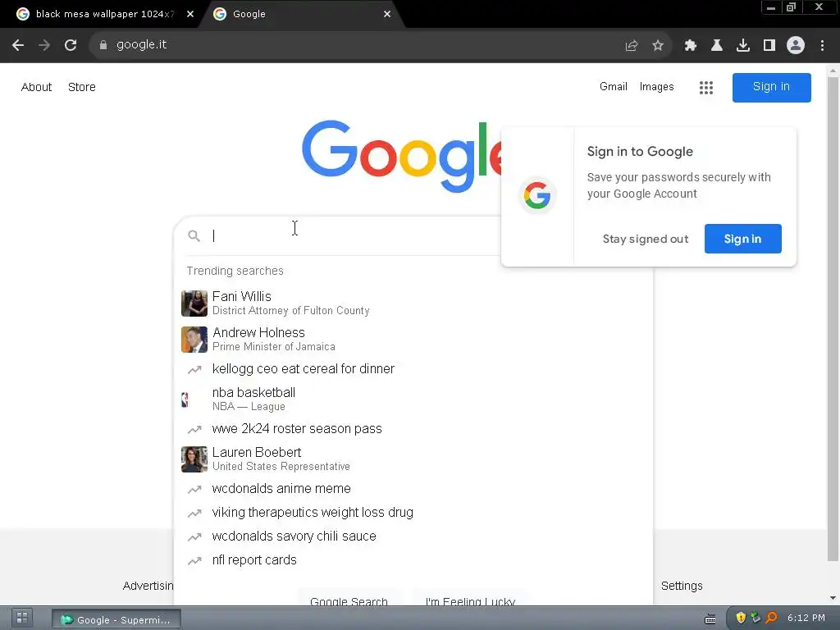840x630 pixels.
Task: Open the About link
Action: (36, 87)
